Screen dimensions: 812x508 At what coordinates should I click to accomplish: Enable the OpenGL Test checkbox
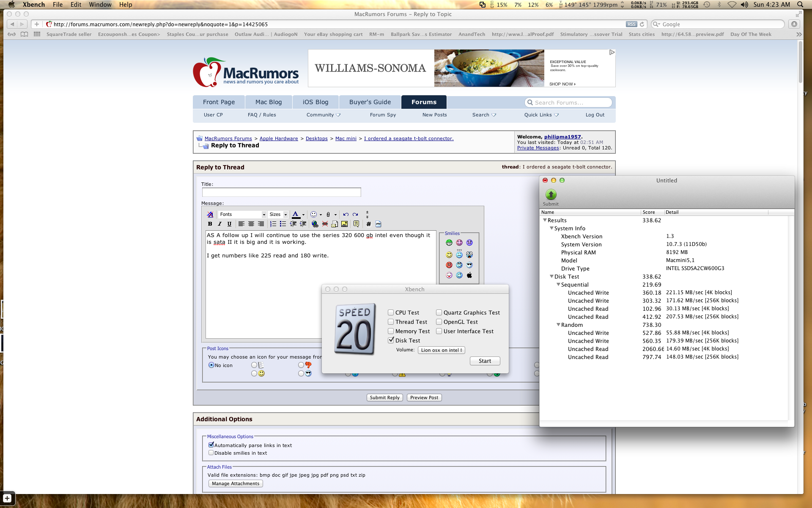tap(439, 322)
